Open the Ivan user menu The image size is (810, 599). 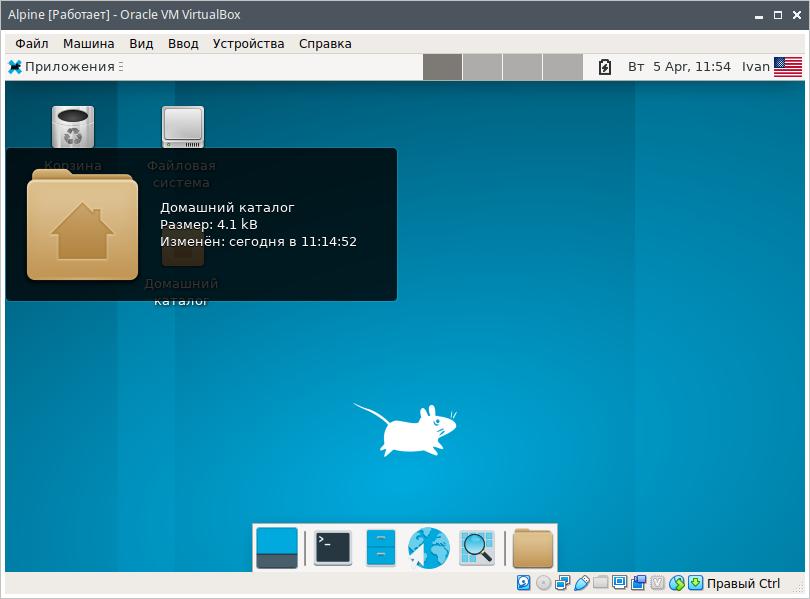755,67
